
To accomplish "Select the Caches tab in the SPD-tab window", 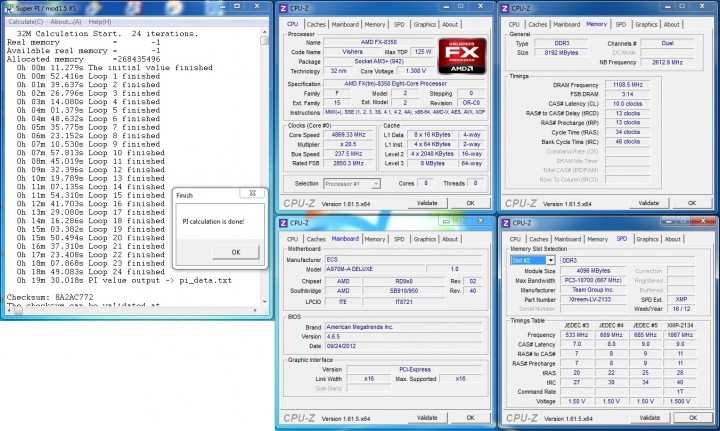I will point(539,239).
